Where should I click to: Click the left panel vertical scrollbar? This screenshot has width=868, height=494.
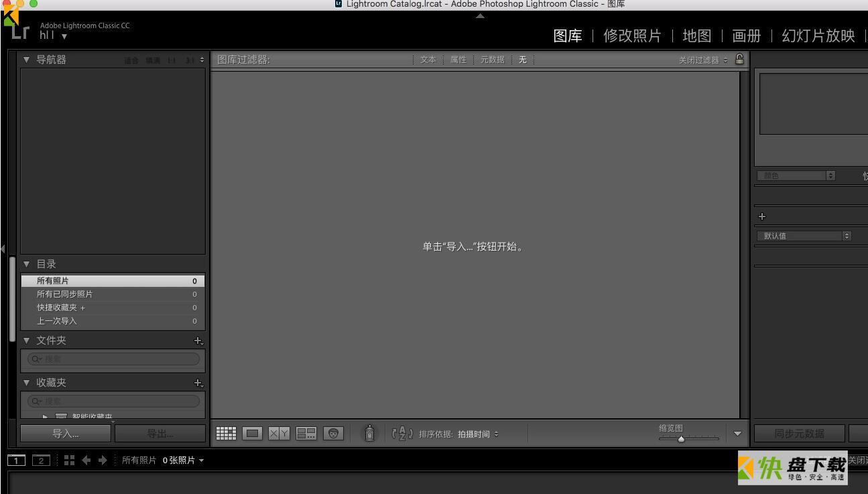pos(12,299)
